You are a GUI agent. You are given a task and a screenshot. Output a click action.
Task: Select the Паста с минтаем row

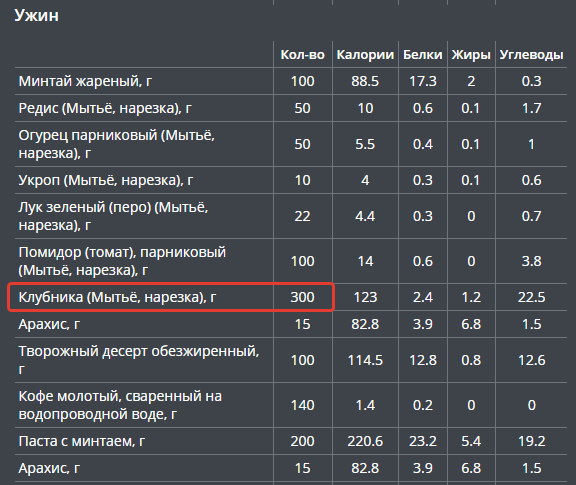(x=291, y=441)
